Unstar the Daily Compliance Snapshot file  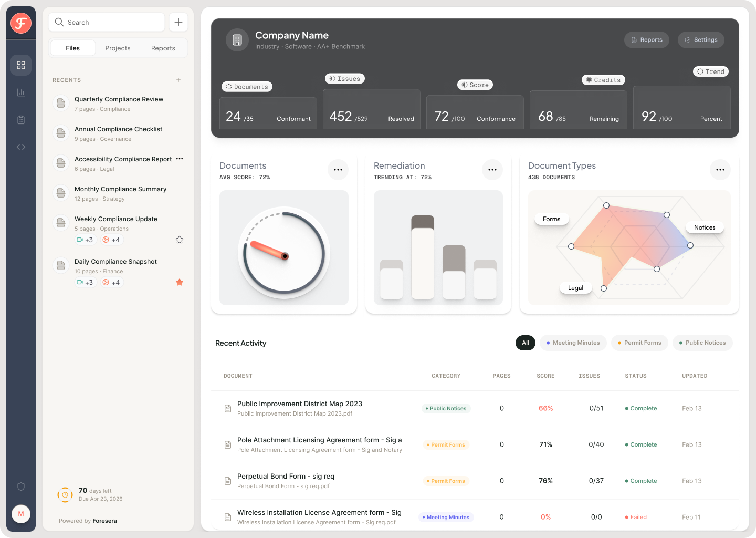tap(179, 282)
